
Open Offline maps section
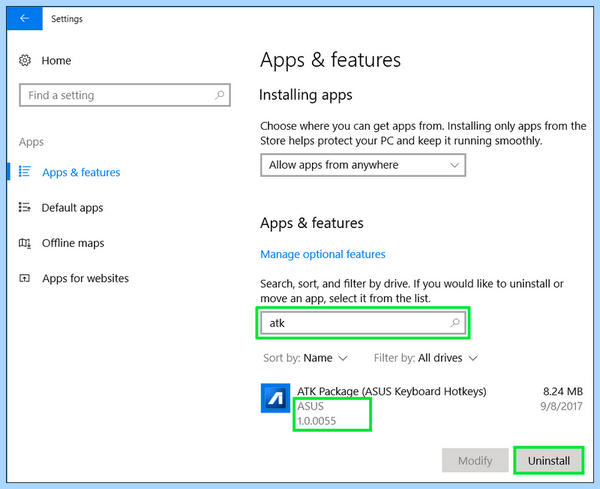[73, 243]
